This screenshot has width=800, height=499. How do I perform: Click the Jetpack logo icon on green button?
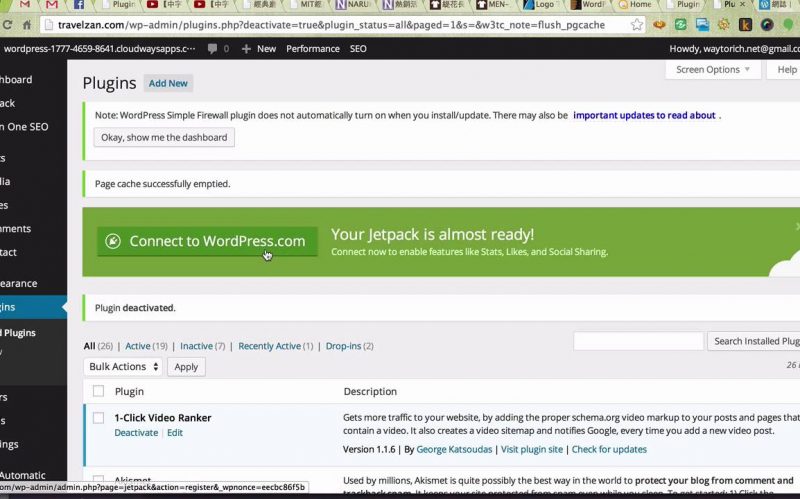tap(113, 241)
